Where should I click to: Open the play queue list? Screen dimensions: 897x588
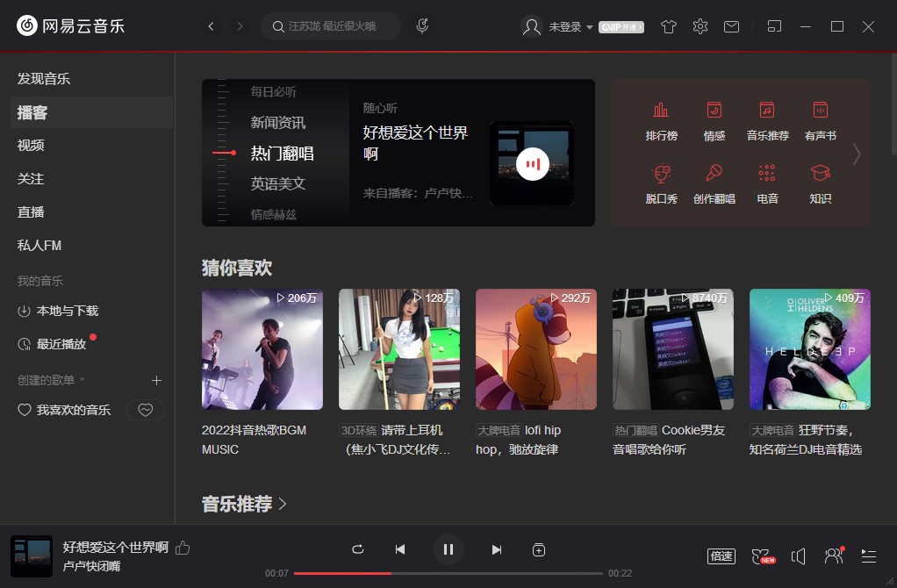868,556
